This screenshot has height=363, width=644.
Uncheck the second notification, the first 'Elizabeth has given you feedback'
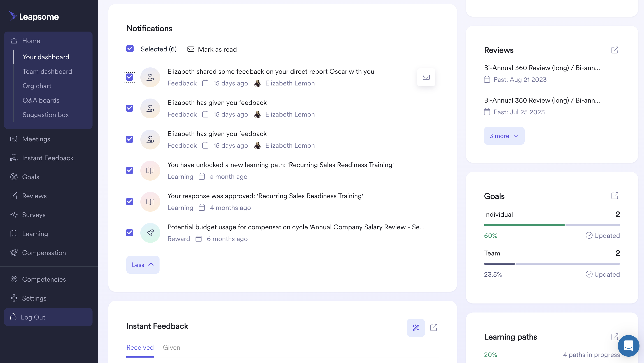pyautogui.click(x=130, y=108)
